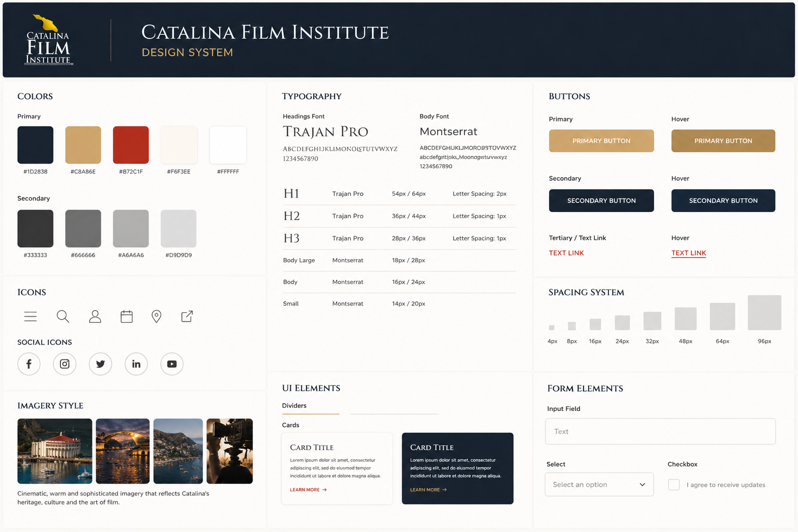Open the Facebook social icon
The height and width of the screenshot is (532, 798).
[x=29, y=364]
